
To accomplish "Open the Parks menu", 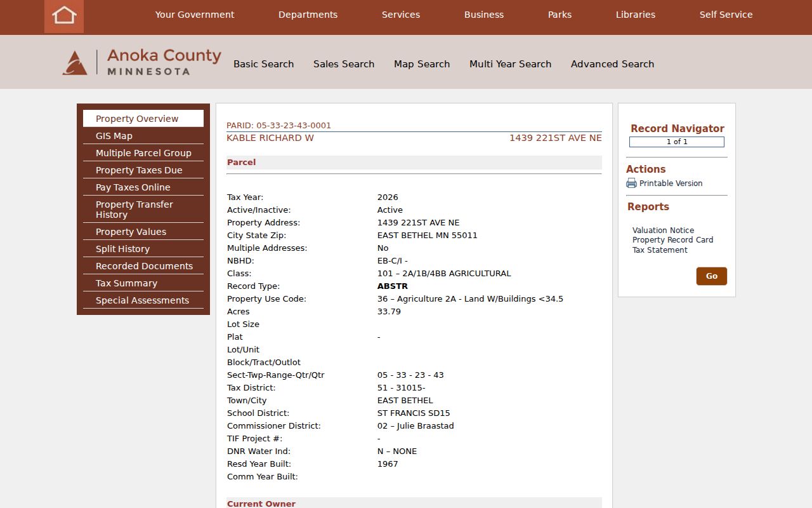I will (x=560, y=15).
